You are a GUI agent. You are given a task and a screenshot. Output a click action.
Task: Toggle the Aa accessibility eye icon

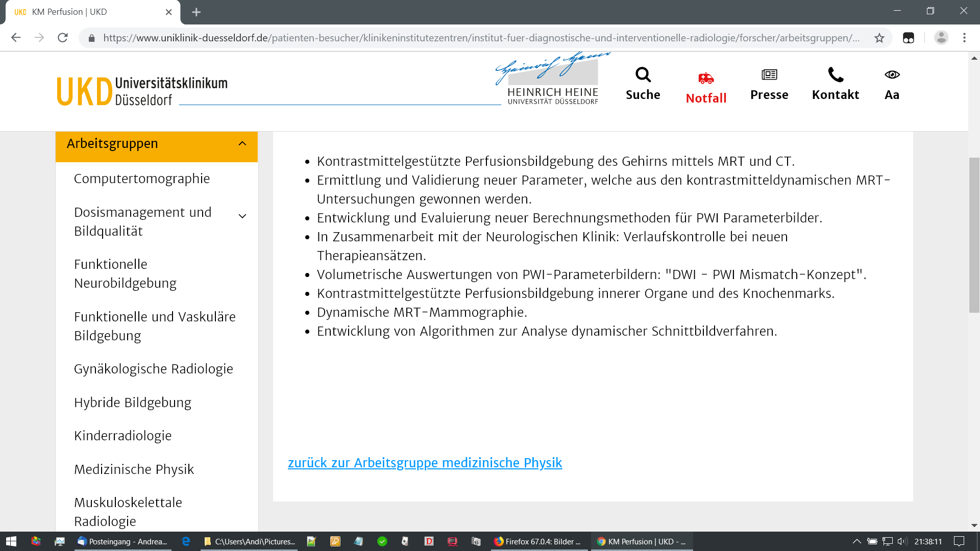coord(892,75)
